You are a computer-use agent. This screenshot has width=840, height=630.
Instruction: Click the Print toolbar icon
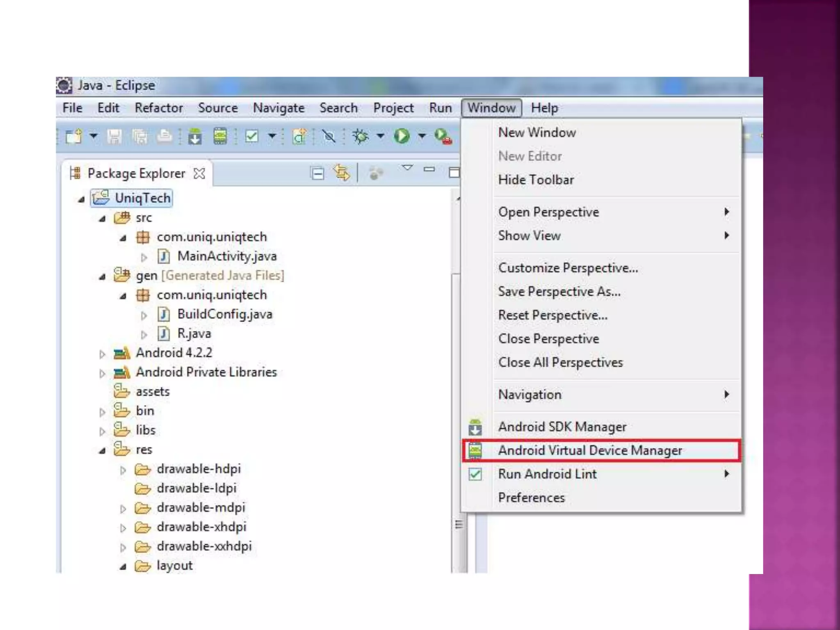click(x=164, y=136)
